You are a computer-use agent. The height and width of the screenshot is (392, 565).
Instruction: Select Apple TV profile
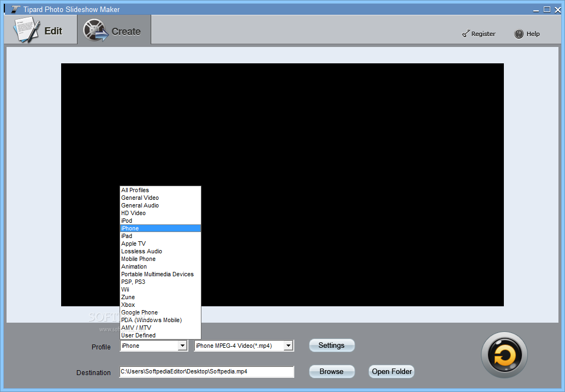[160, 243]
